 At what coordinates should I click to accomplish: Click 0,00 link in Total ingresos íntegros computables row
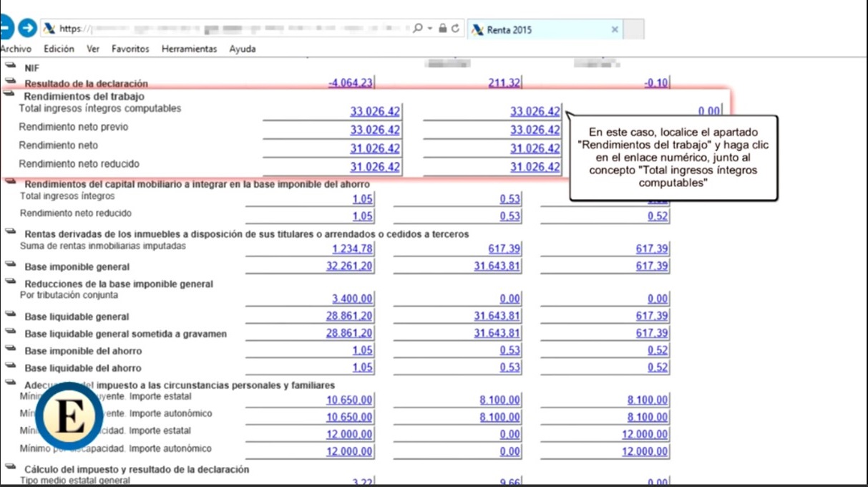point(709,111)
